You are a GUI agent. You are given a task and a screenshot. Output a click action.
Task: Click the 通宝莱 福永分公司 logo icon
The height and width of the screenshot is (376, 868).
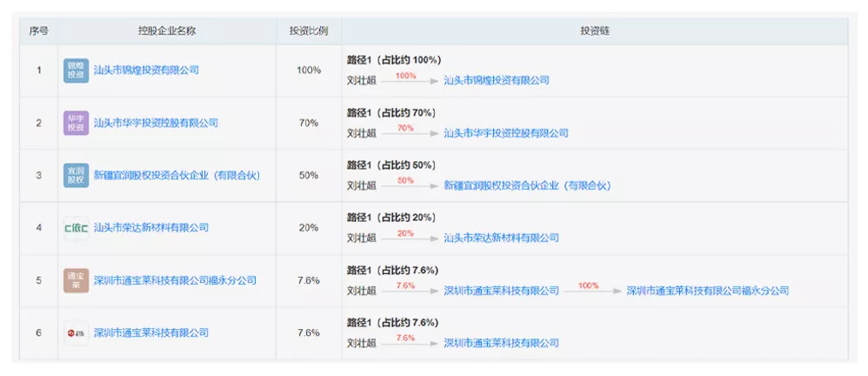point(76,280)
